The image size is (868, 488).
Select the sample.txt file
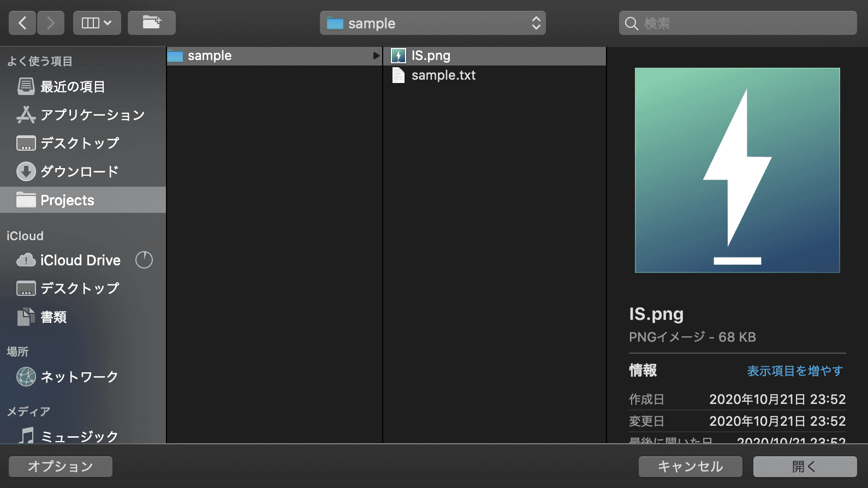[x=443, y=75]
